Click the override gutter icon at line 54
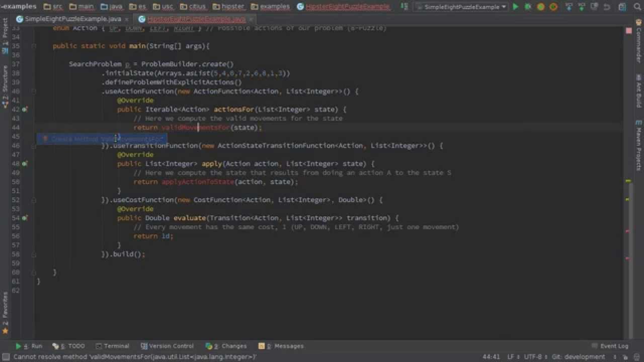 tap(25, 218)
